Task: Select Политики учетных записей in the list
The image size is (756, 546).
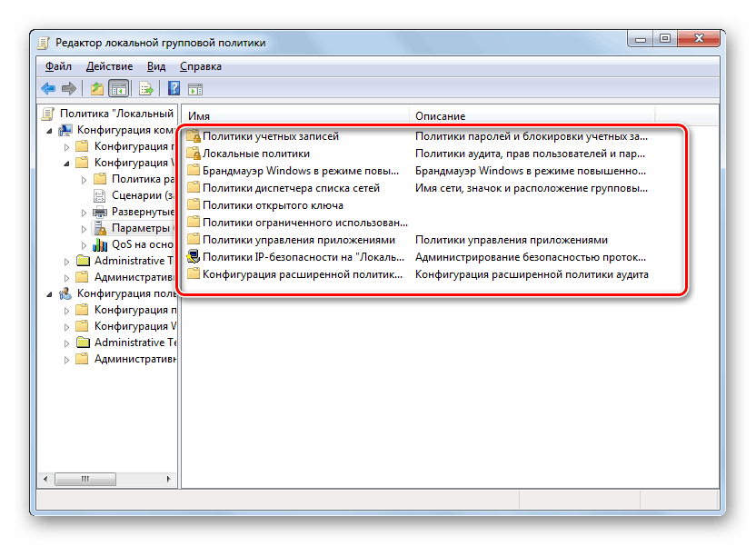Action: pos(271,136)
